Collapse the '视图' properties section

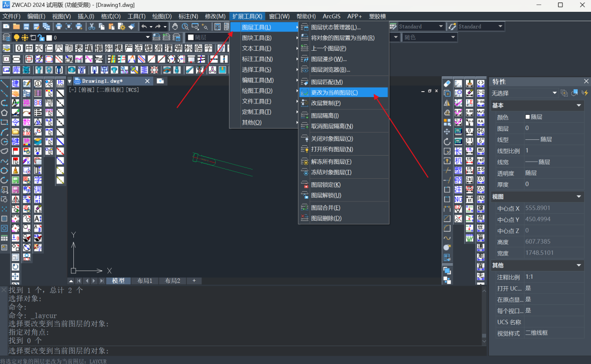pyautogui.click(x=579, y=197)
